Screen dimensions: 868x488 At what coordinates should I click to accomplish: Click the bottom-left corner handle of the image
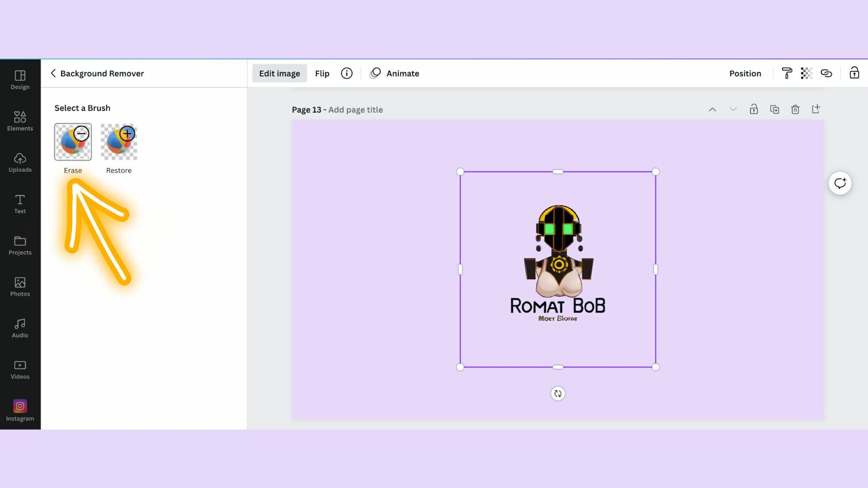pyautogui.click(x=460, y=367)
